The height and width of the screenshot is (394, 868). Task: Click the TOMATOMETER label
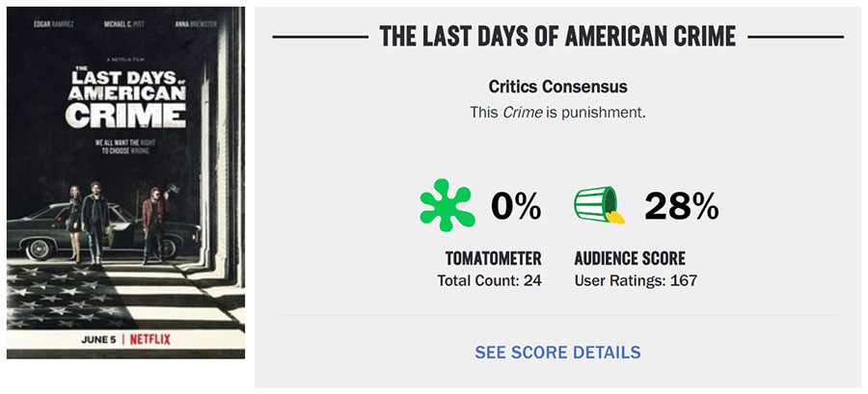(493, 258)
